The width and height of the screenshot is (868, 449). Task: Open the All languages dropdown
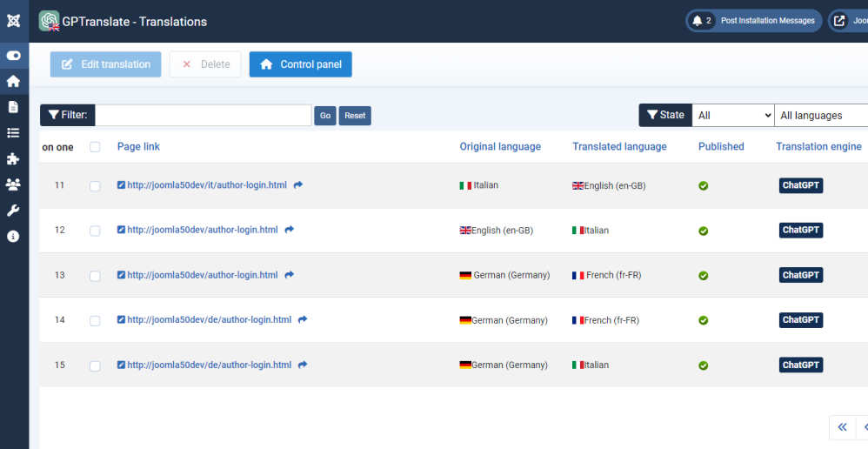[821, 115]
